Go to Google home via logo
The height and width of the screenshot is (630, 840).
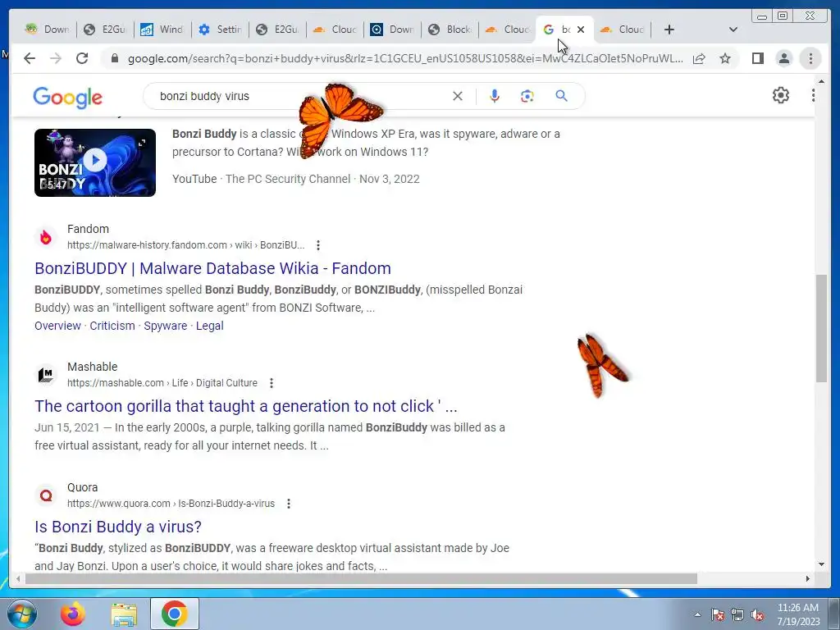click(x=67, y=97)
